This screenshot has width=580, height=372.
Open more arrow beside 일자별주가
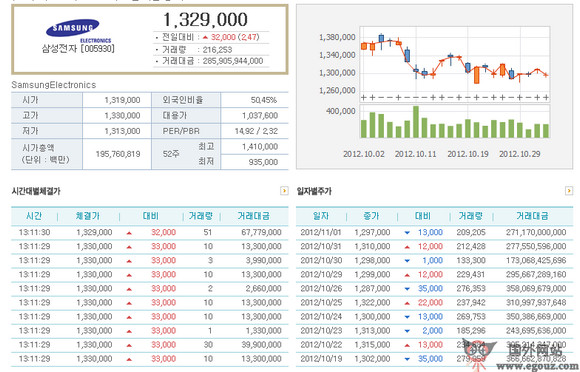[x=569, y=191]
